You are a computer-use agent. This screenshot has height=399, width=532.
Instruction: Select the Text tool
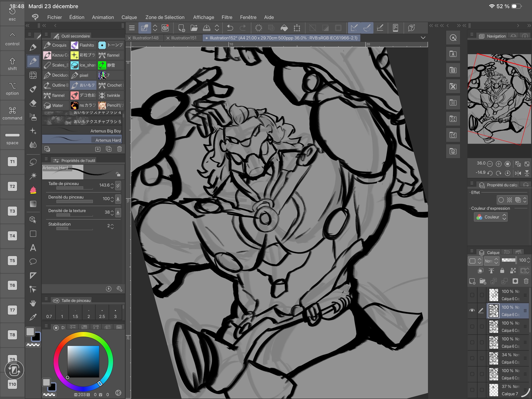coord(33,248)
